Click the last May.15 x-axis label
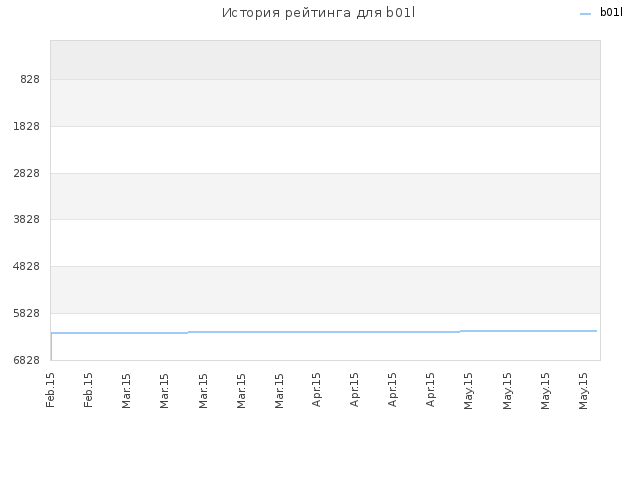Image resolution: width=640 pixels, height=480 pixels. pos(583,391)
